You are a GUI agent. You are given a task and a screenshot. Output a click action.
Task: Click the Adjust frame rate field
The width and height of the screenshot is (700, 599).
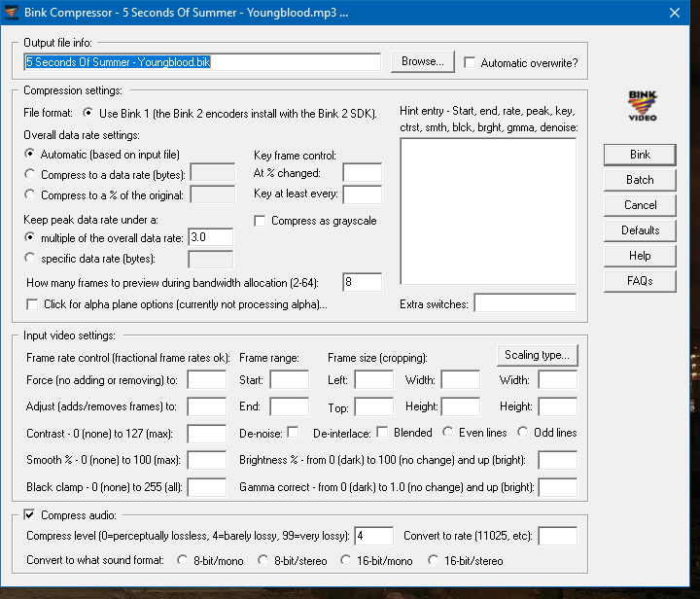pyautogui.click(x=207, y=406)
